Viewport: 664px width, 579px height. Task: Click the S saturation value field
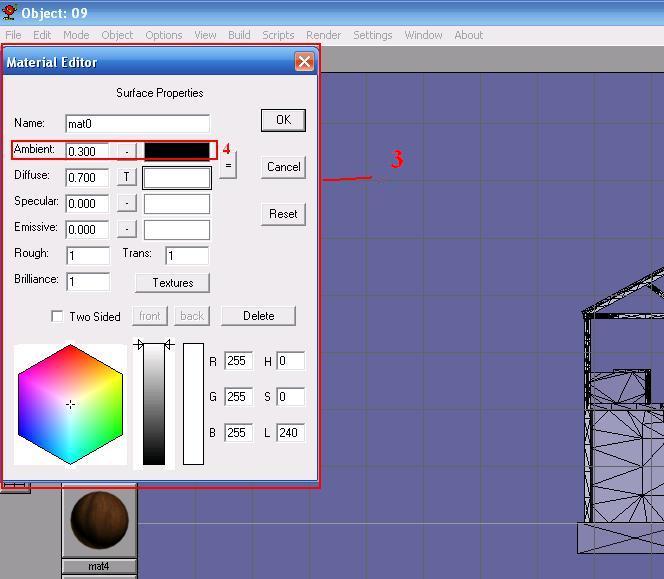(x=290, y=397)
